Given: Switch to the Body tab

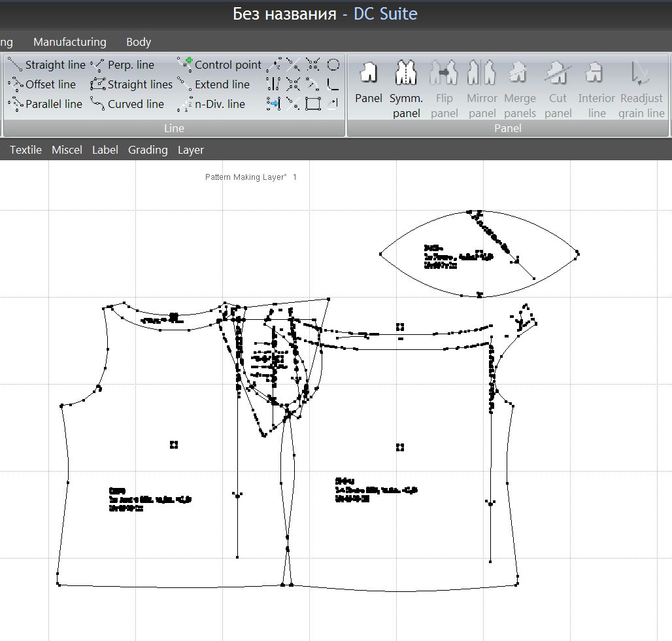Looking at the screenshot, I should point(138,42).
